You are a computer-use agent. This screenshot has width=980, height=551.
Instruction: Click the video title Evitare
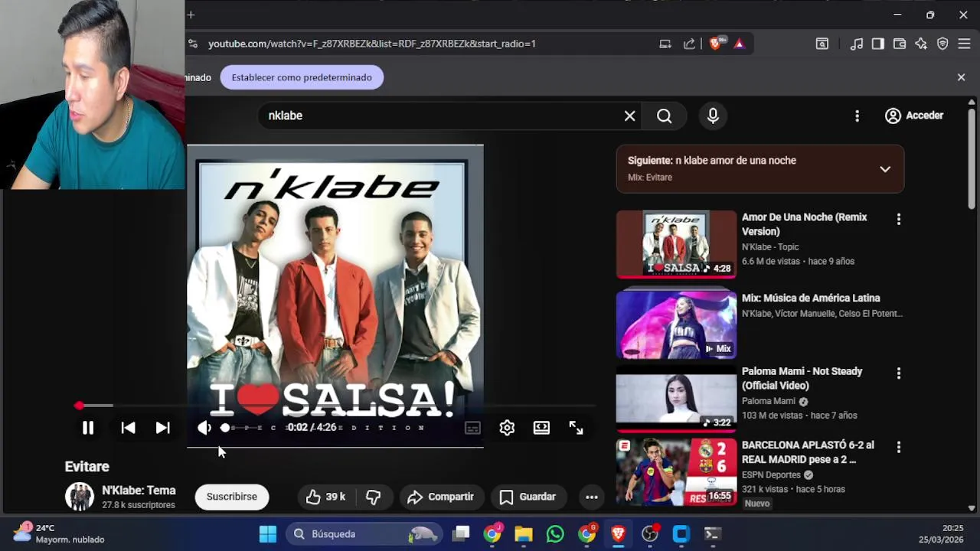click(87, 467)
